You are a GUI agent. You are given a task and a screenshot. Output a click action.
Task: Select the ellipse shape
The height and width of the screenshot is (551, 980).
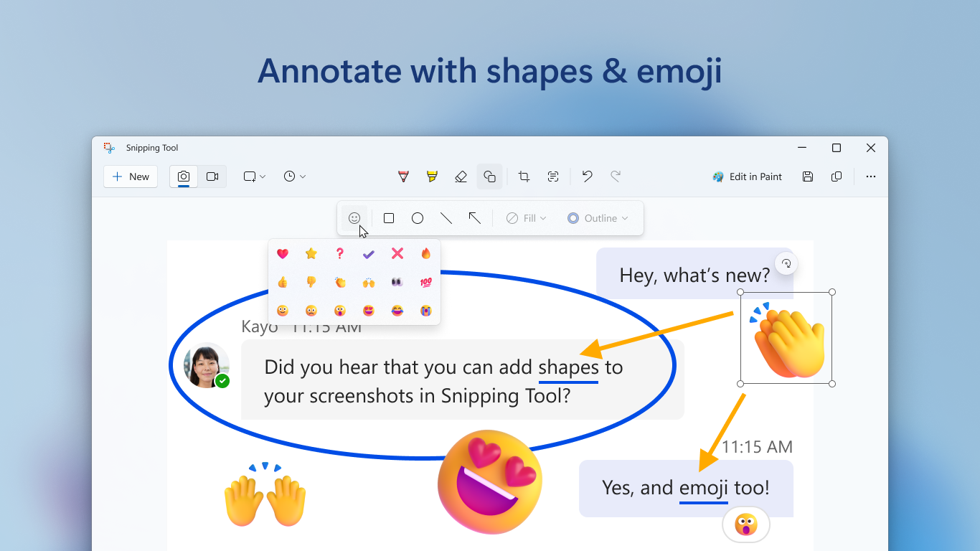(418, 217)
